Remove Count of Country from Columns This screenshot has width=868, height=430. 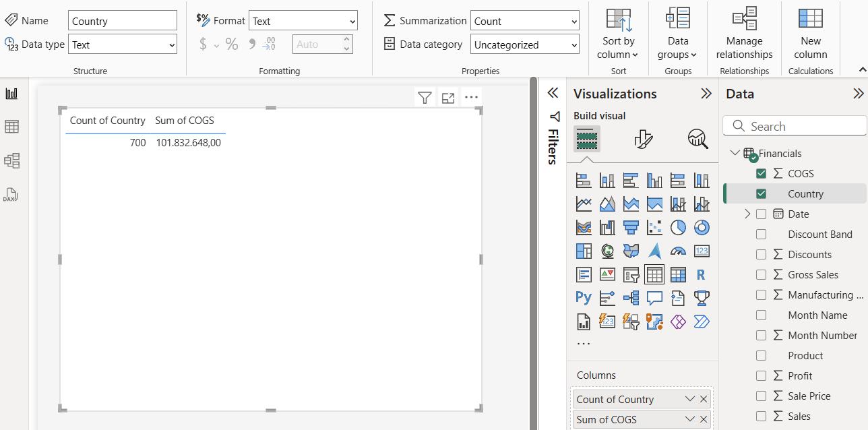point(704,399)
